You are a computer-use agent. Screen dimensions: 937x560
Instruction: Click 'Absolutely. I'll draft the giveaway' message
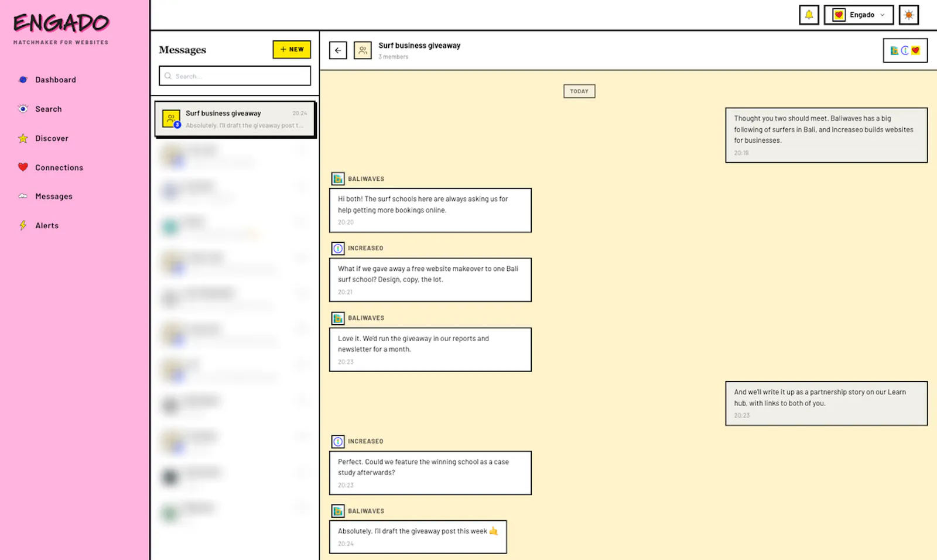418,537
